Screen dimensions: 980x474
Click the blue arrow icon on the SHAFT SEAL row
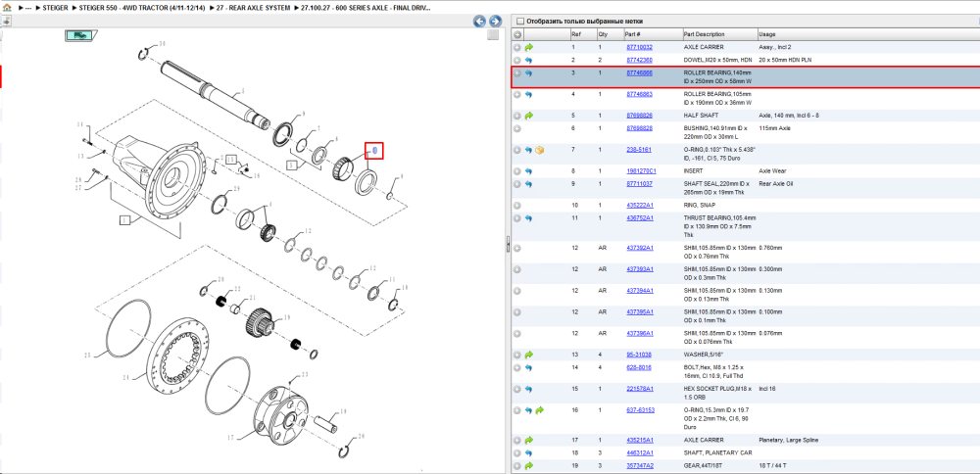(529, 184)
